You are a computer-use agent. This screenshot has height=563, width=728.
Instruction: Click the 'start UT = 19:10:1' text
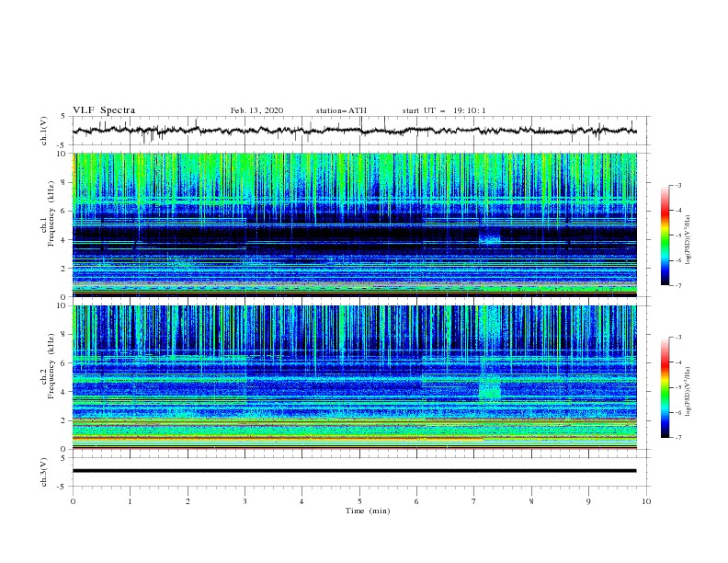coord(444,110)
